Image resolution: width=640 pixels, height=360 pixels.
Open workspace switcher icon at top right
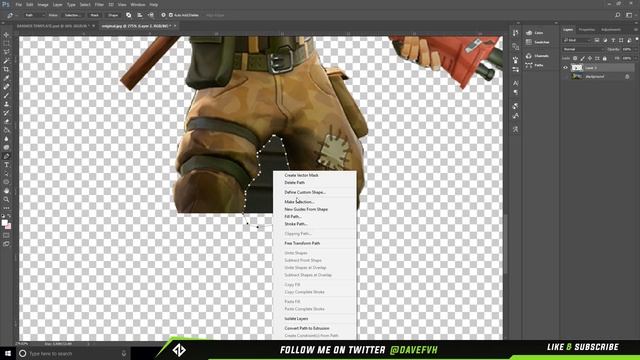click(x=629, y=15)
